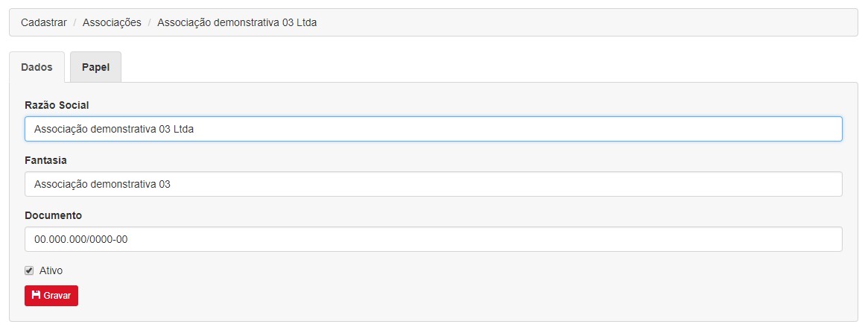Click the slash separator after Associações
Screen dimensions: 868x333
click(150, 22)
